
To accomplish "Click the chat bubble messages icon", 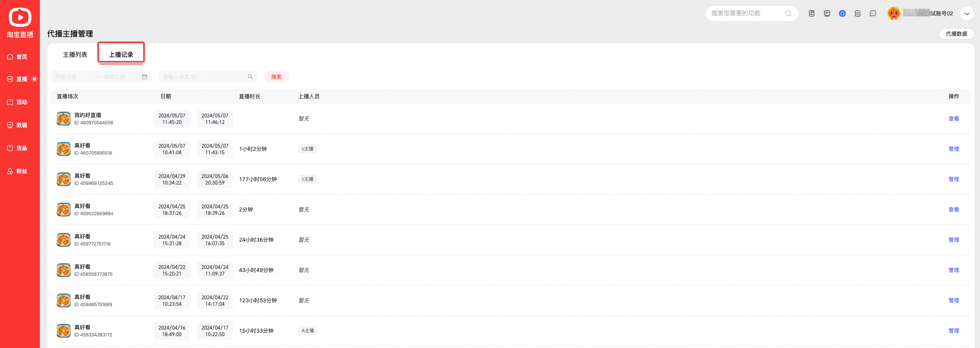I will 873,13.
